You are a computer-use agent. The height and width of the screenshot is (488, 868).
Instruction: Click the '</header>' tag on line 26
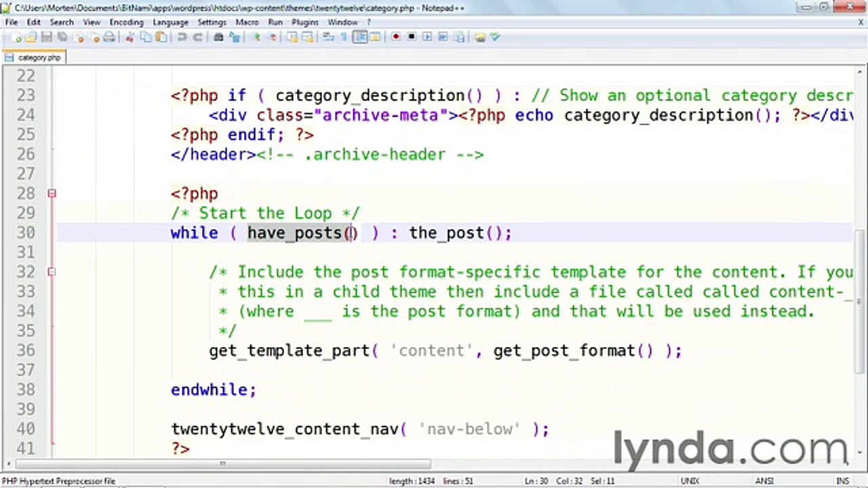214,155
